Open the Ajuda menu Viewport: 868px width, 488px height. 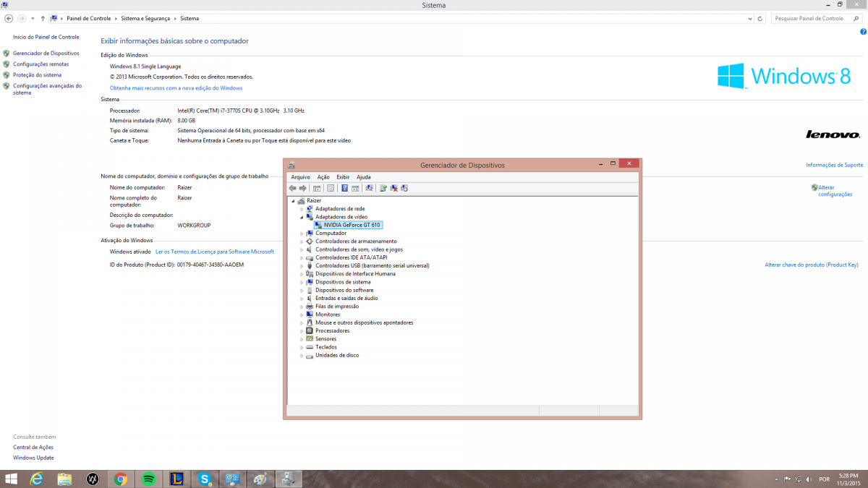tap(364, 177)
